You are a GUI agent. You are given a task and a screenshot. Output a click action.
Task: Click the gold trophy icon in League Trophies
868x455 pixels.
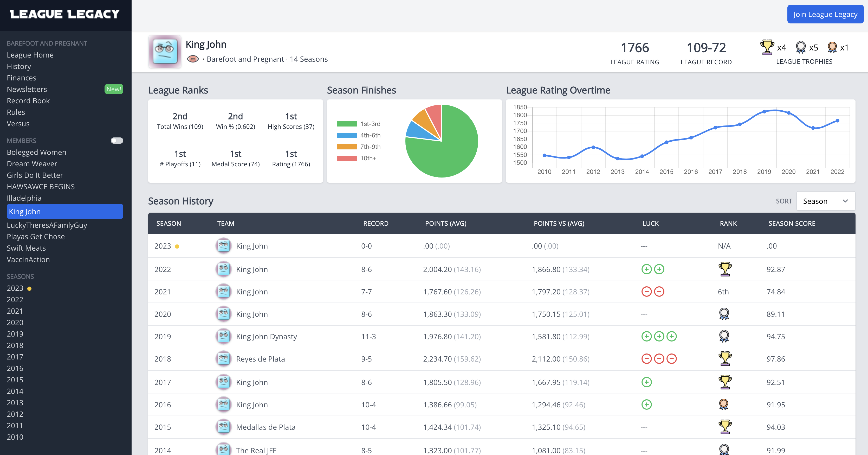tap(767, 47)
